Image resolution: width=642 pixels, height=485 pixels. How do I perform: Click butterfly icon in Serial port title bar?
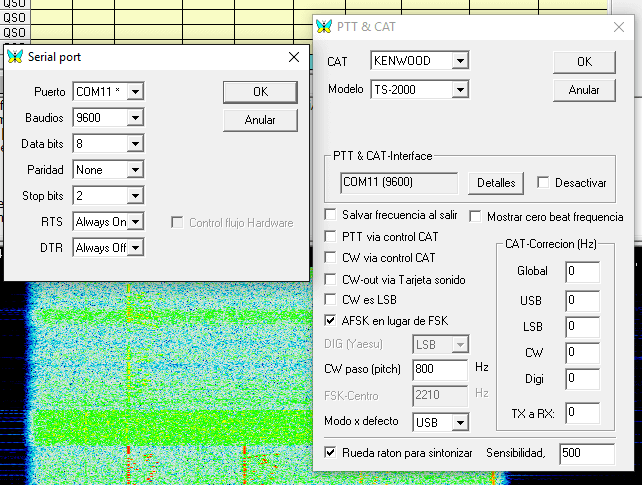click(15, 56)
